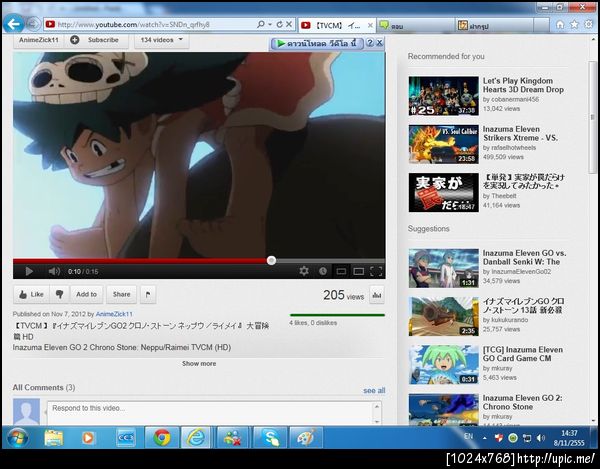Open Inazuma Eleven Strikers Xtreme thumbnail
Image resolution: width=600 pixels, height=469 pixels.
click(x=443, y=144)
